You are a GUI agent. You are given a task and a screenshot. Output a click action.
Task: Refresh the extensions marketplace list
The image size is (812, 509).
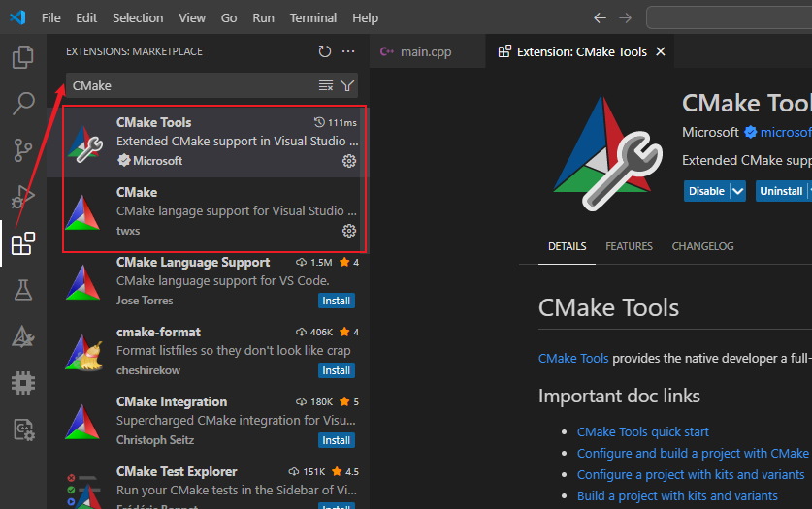point(325,51)
